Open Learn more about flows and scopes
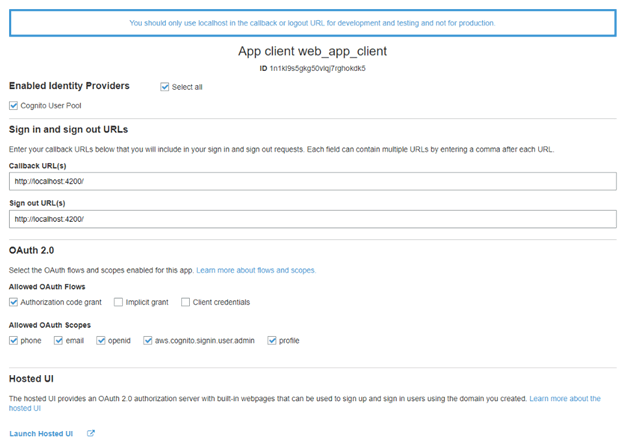624x448 pixels. [x=256, y=270]
